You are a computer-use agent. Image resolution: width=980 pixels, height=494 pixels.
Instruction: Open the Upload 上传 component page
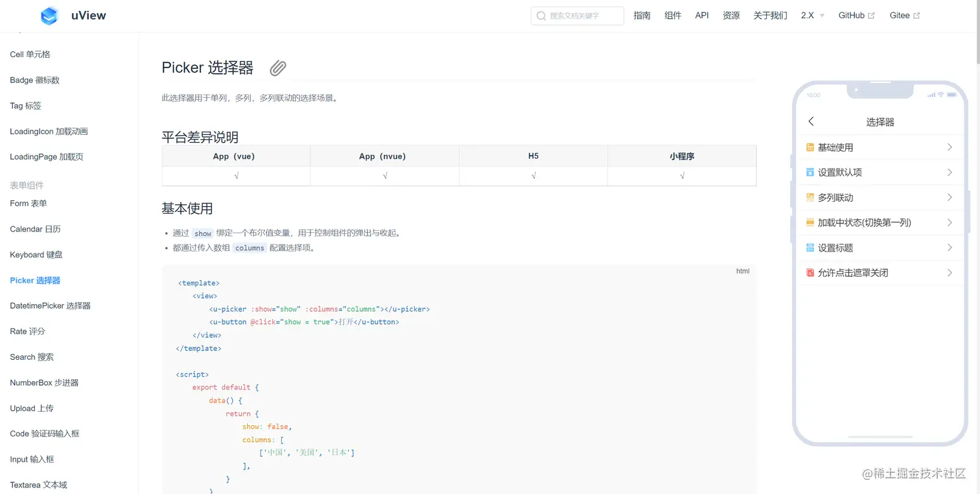click(31, 408)
